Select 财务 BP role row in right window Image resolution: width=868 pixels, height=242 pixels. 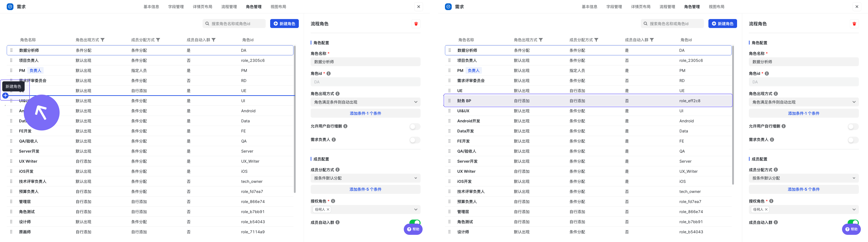tap(588, 101)
